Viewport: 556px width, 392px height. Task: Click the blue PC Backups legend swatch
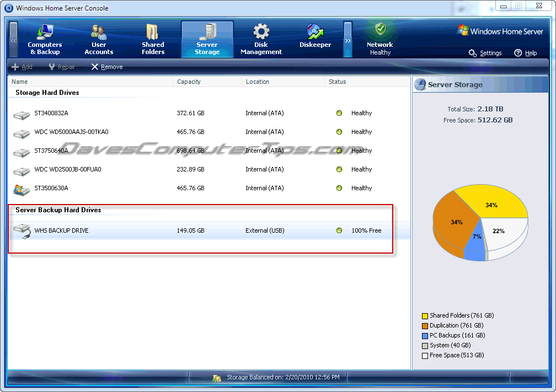[425, 336]
